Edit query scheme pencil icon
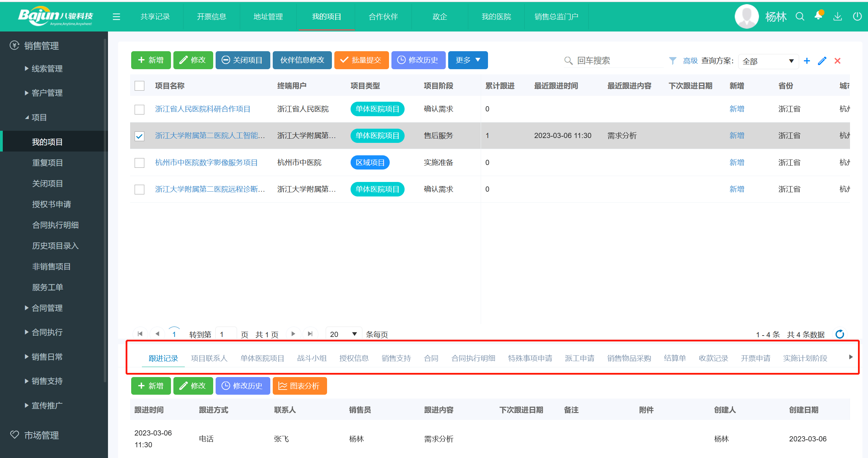Image resolution: width=868 pixels, height=458 pixels. point(822,61)
